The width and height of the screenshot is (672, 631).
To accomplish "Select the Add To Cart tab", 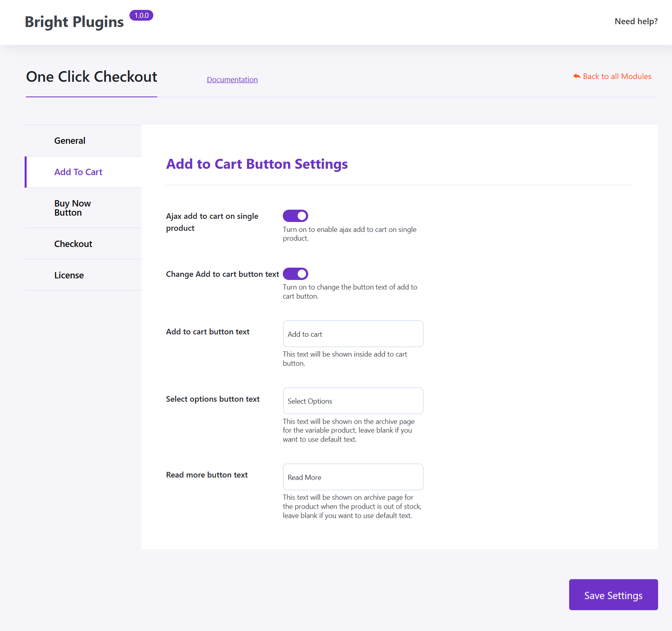I will (83, 172).
